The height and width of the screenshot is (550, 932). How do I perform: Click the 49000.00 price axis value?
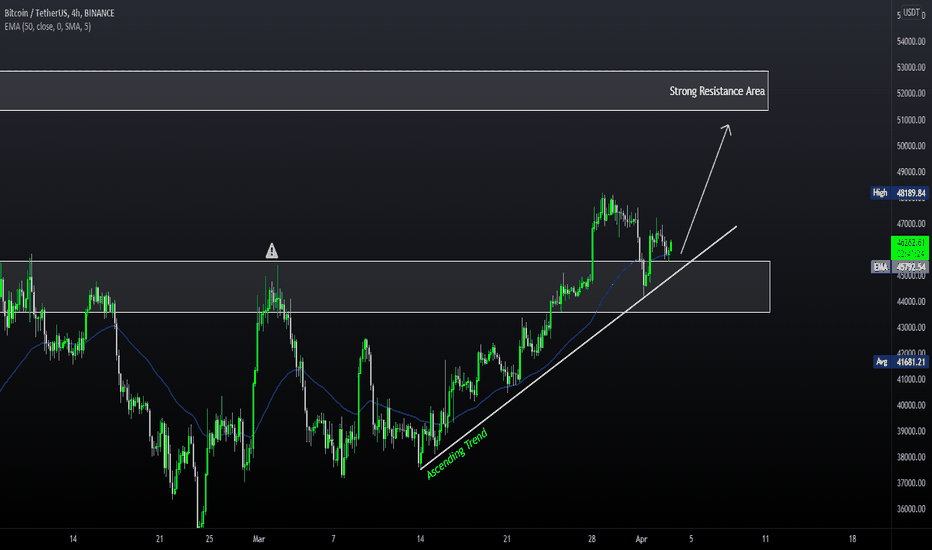(x=911, y=172)
